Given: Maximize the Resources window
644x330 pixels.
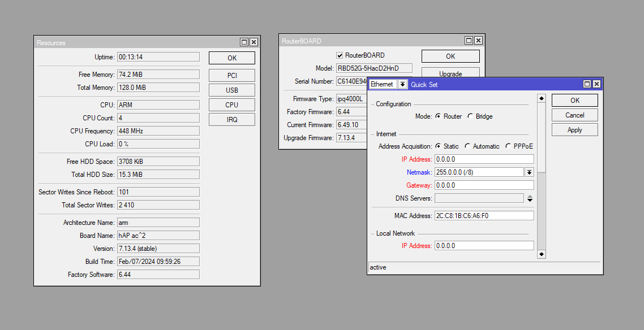Looking at the screenshot, I should point(244,42).
